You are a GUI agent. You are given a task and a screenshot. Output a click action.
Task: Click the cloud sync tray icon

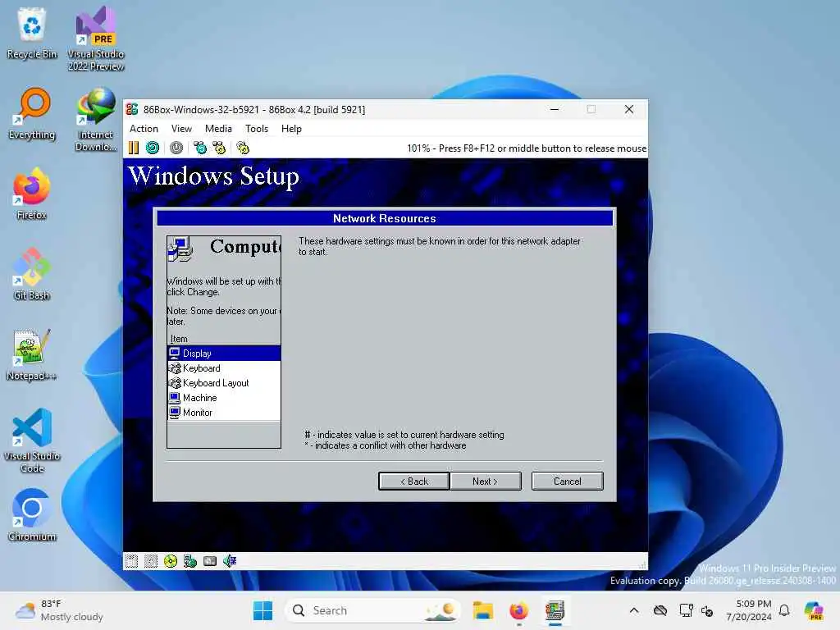pyautogui.click(x=660, y=610)
